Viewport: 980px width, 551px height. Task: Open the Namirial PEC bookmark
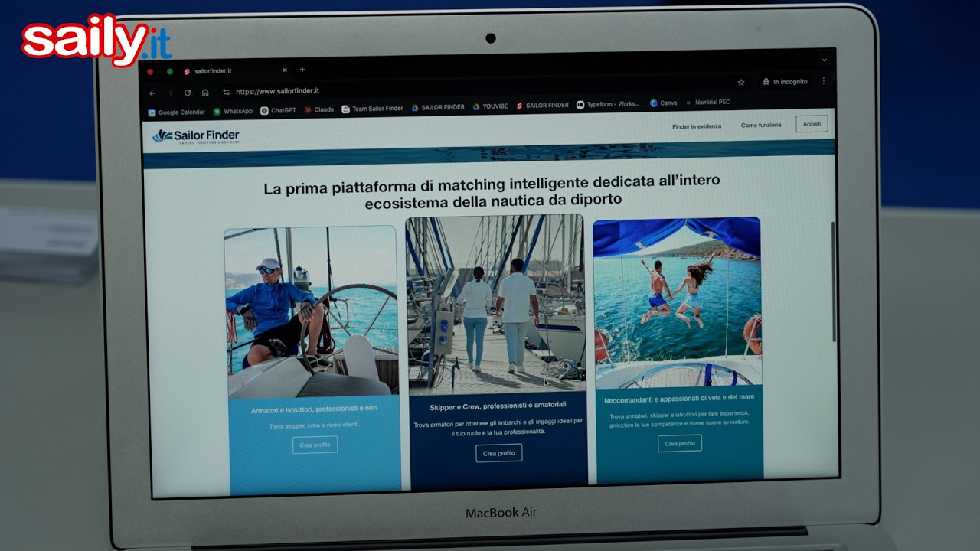coord(707,102)
